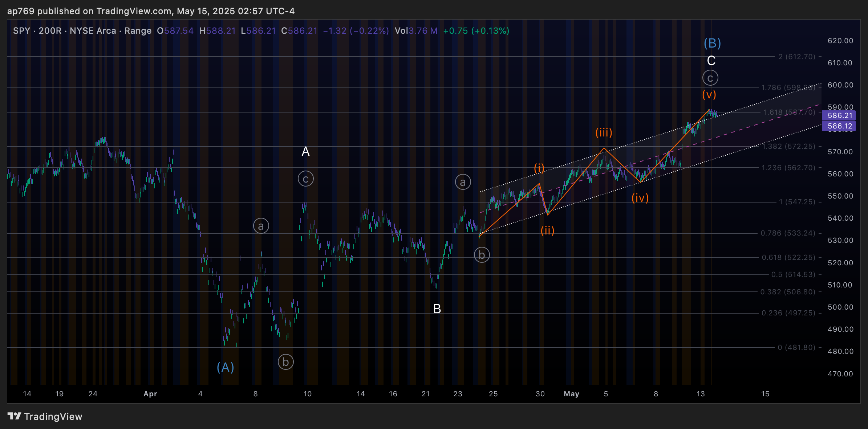Viewport: 868px width, 429px height.
Task: Click the circled c label below white C
Action: pos(710,78)
